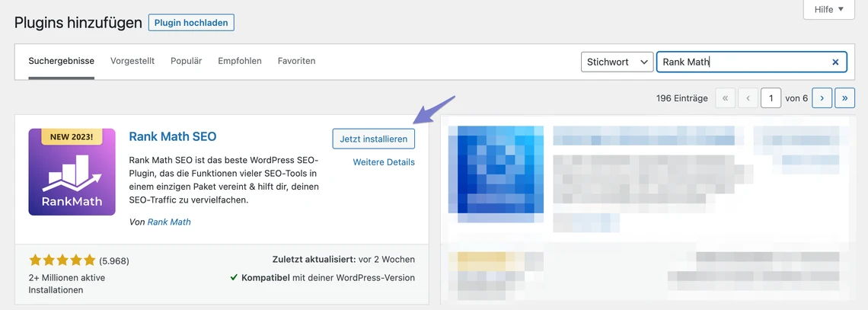Open the Rank Math SEO title link
Image resolution: width=868 pixels, height=310 pixels.
[x=173, y=137]
